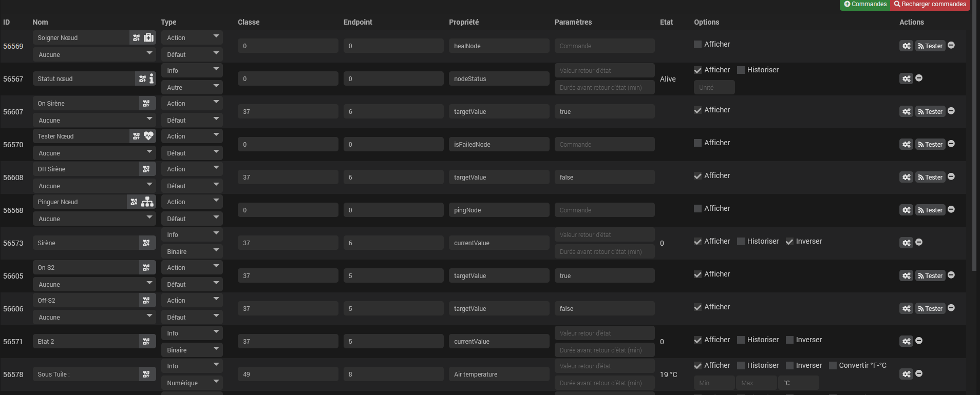This screenshot has height=395, width=980.
Task: Click the heartbeat icon on Tester Nœud
Action: [x=149, y=136]
